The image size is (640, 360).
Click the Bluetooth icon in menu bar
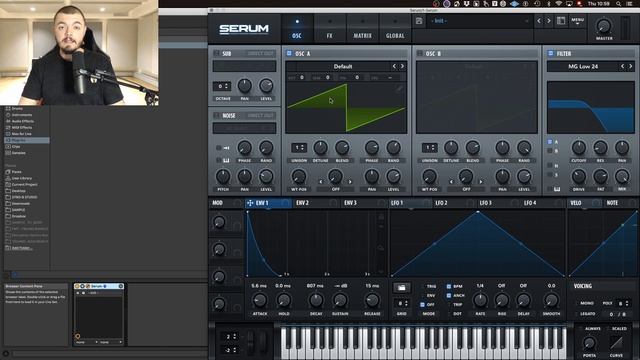pos(549,4)
